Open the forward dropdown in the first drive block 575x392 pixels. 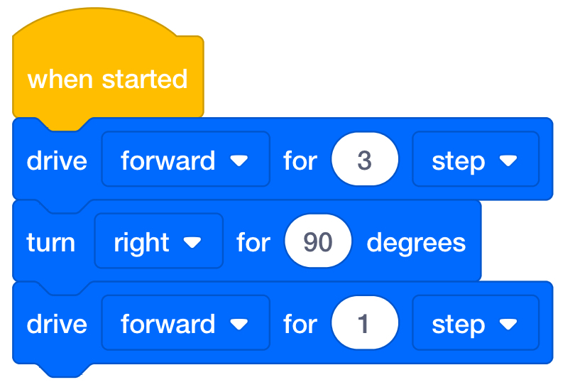pyautogui.click(x=185, y=159)
